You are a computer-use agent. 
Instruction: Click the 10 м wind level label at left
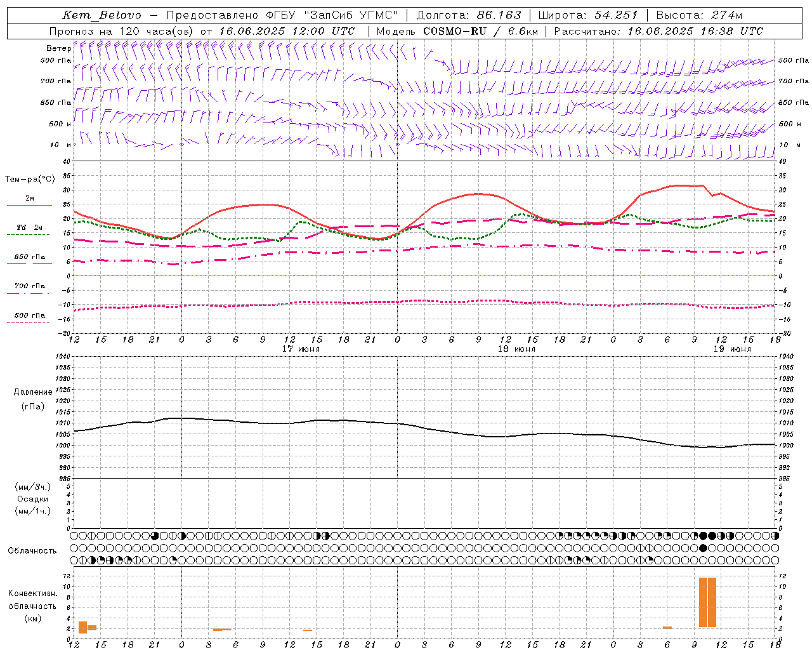click(x=60, y=145)
